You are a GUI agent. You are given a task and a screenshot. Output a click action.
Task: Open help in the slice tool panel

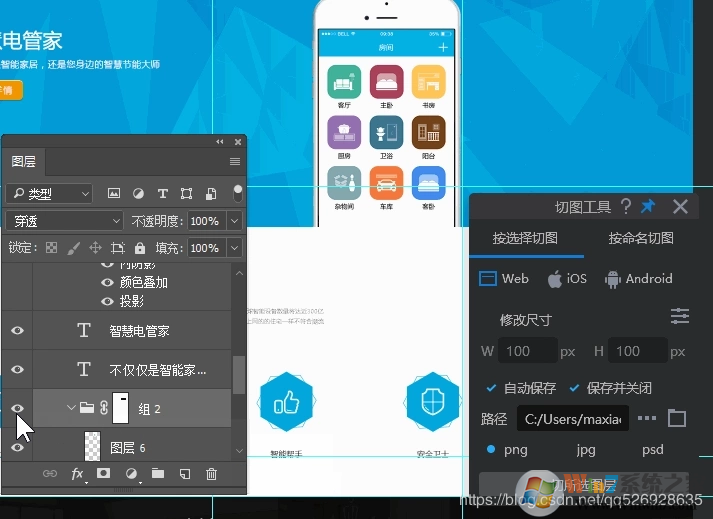[x=626, y=207]
